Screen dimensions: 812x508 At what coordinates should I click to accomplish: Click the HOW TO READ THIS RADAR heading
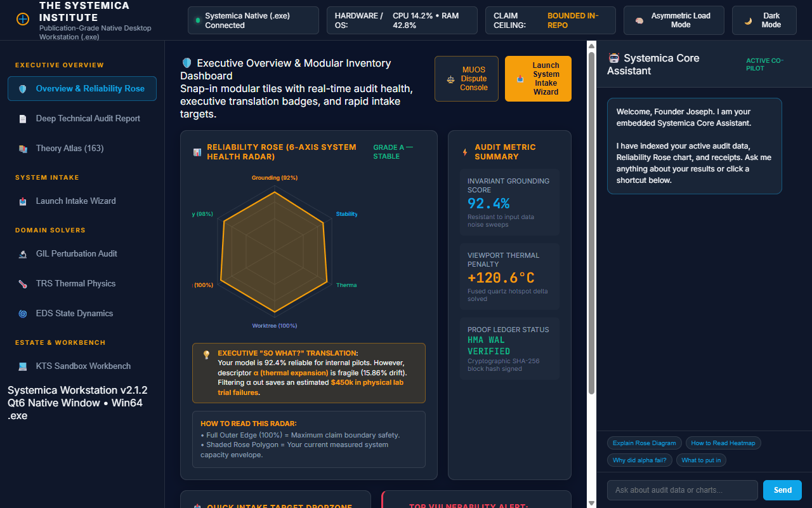(248, 424)
